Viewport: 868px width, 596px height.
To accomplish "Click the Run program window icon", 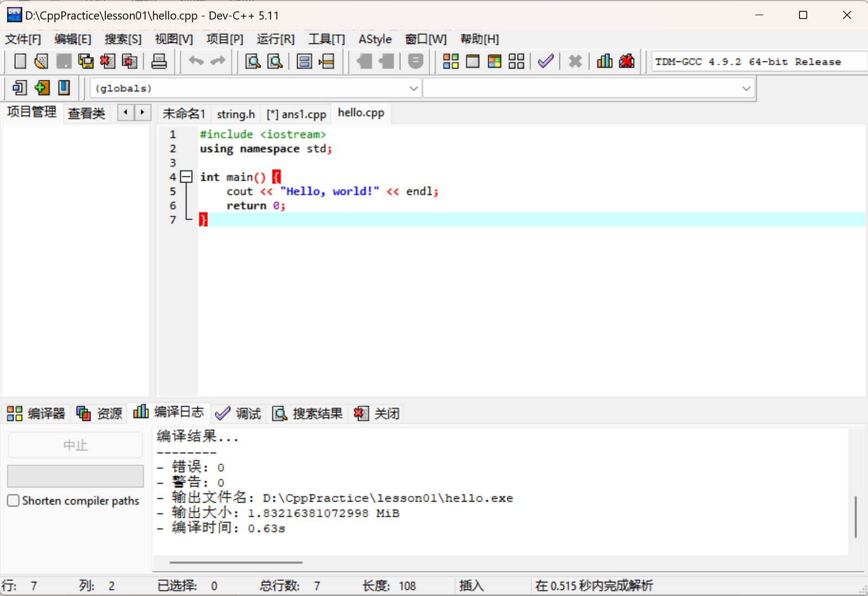I will [x=473, y=61].
